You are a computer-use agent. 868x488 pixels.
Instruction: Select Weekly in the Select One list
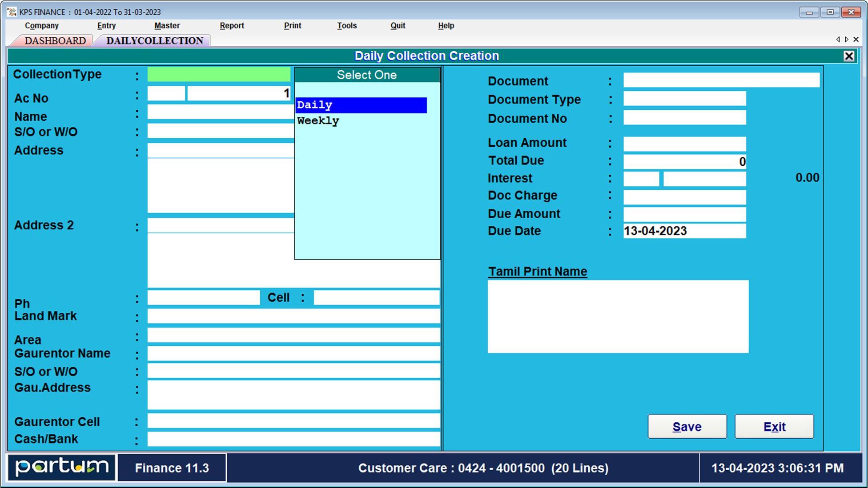[x=361, y=121]
